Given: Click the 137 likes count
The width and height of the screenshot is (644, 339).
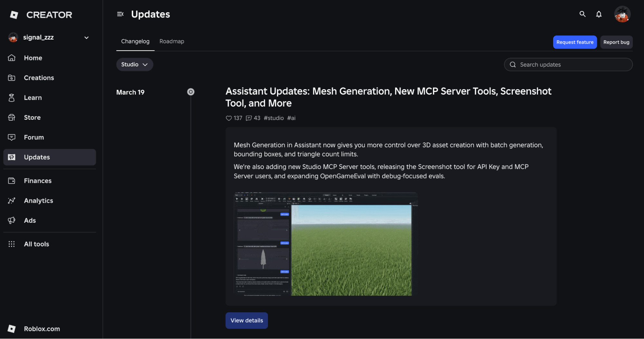Looking at the screenshot, I should pos(238,118).
